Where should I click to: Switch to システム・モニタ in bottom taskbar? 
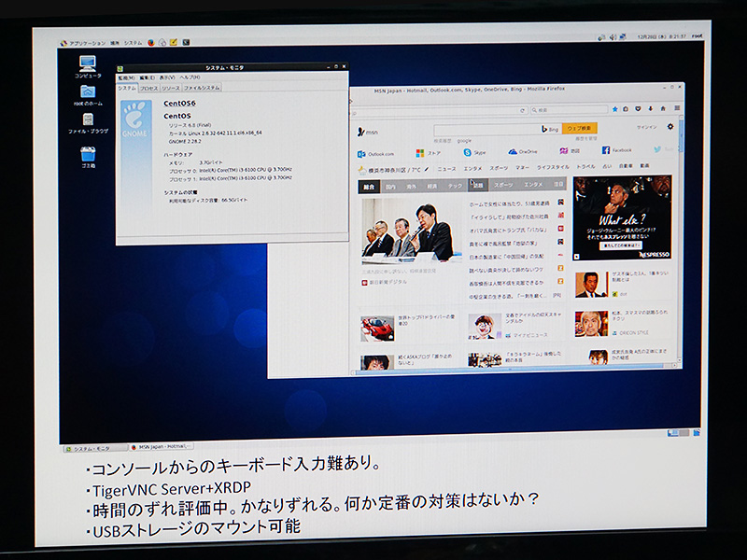click(x=95, y=449)
